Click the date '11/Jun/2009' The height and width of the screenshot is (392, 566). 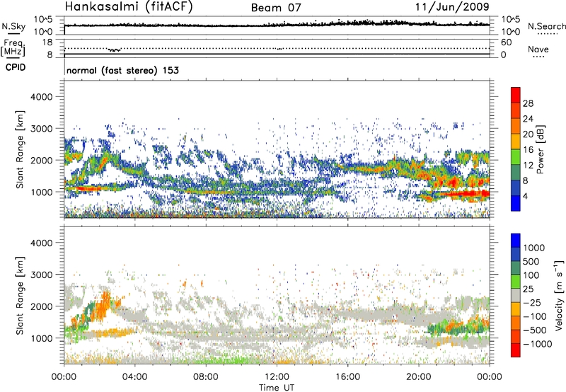[452, 6]
